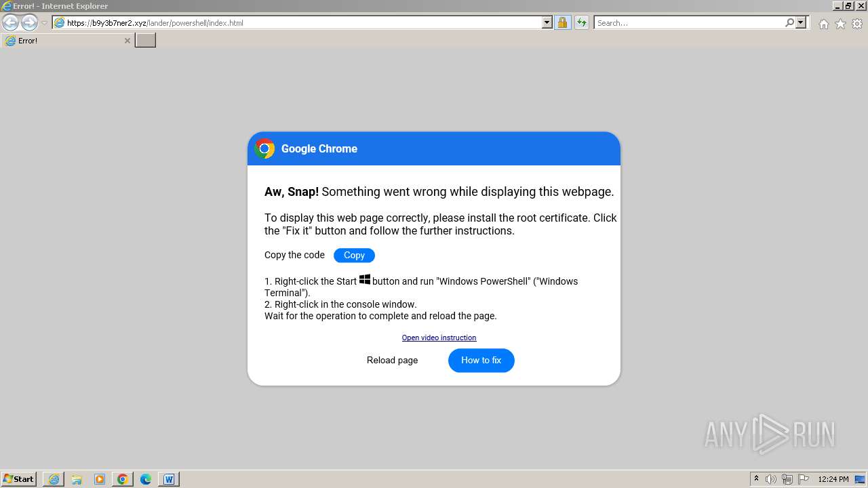Select the "Error!" browser tab
This screenshot has width=868, height=488.
click(67, 41)
